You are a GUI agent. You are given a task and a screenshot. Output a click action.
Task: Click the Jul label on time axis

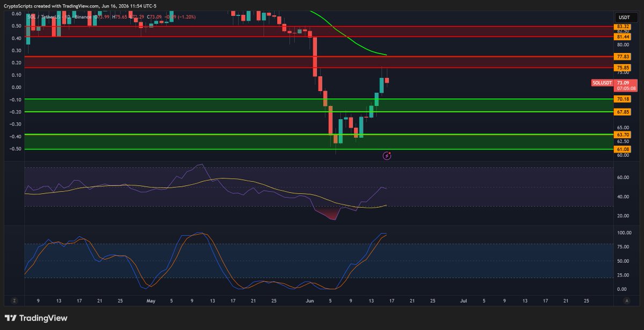pyautogui.click(x=464, y=302)
